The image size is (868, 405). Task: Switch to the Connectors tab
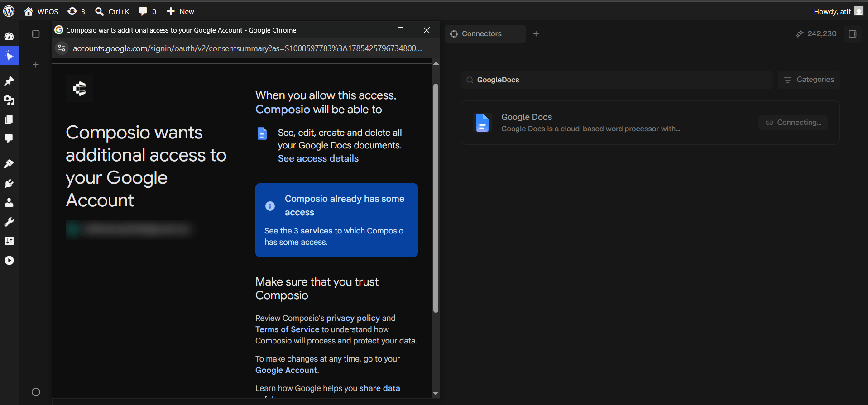pos(485,34)
